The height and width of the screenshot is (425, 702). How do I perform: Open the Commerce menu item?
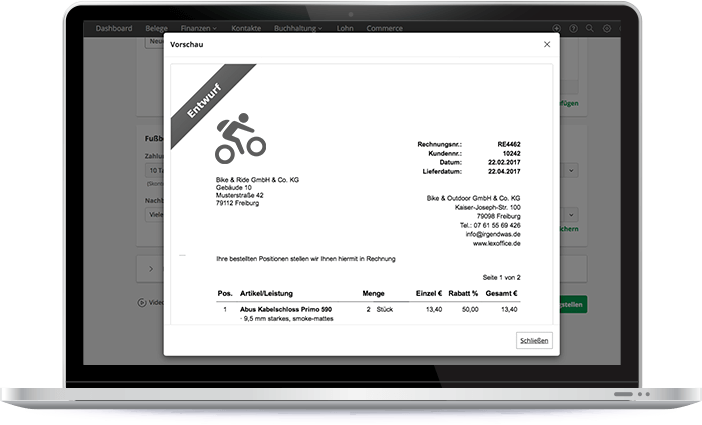(x=384, y=28)
